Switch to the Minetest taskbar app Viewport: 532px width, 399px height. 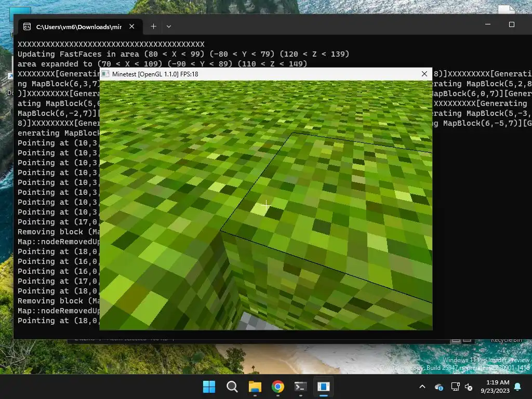coord(324,387)
